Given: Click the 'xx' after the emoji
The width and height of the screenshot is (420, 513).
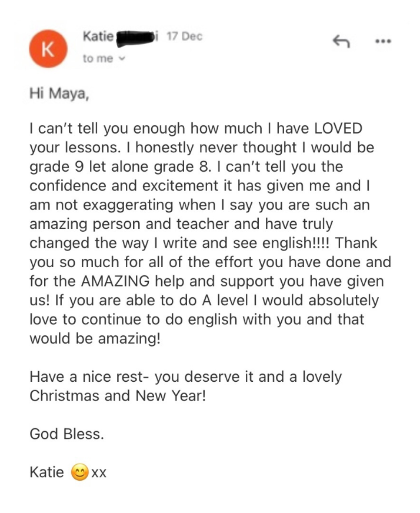Looking at the screenshot, I should pos(99,473).
